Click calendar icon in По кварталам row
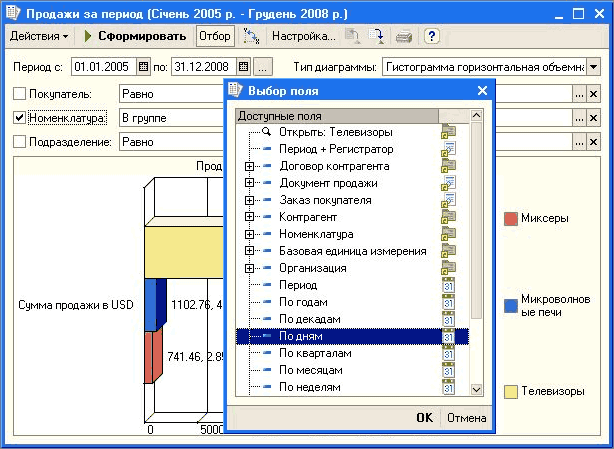The height and width of the screenshot is (449, 614). pos(448,353)
